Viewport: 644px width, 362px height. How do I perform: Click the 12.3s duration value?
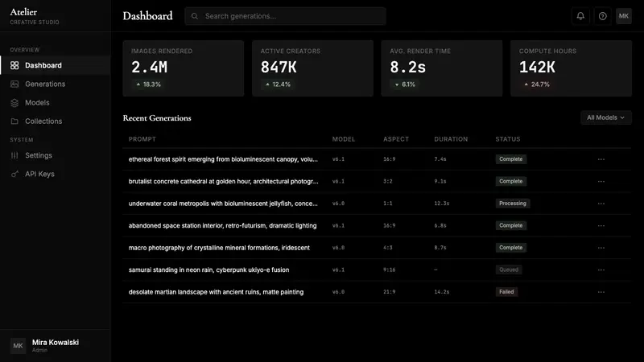(441, 204)
